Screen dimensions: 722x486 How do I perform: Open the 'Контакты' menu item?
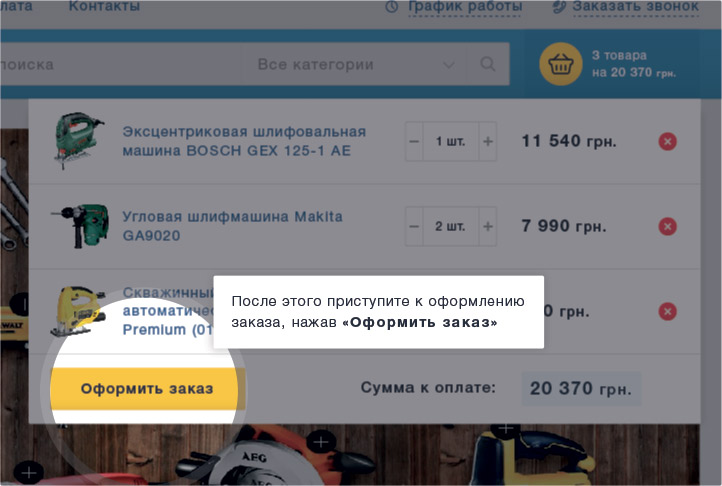point(104,6)
